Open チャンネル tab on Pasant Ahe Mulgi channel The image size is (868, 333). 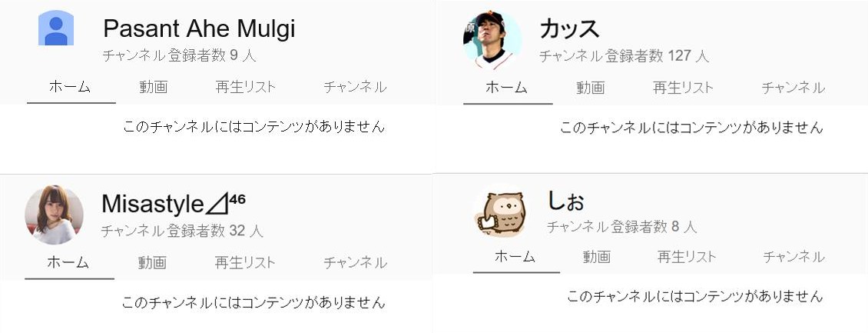click(355, 87)
